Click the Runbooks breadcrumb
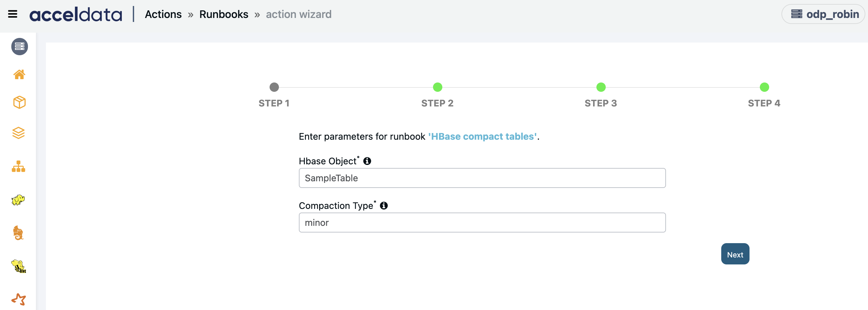This screenshot has width=868, height=310. pyautogui.click(x=224, y=14)
